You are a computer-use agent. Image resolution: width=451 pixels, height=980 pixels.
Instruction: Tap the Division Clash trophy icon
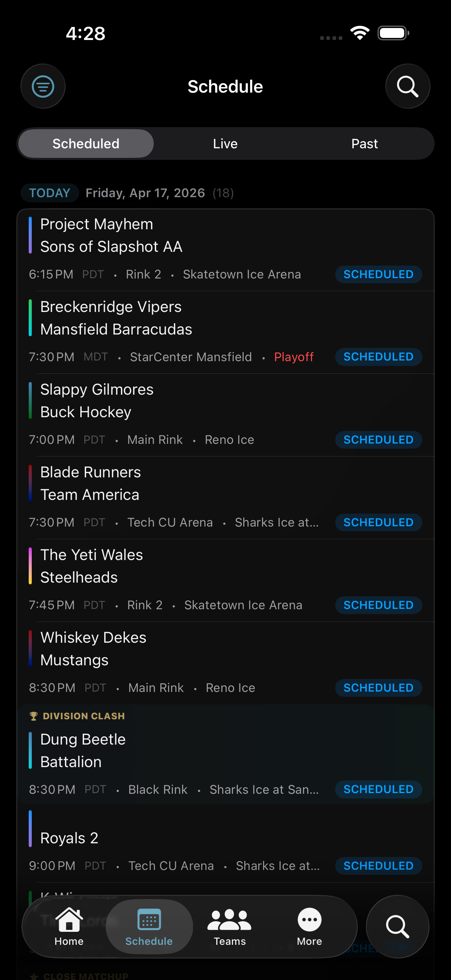click(x=33, y=716)
